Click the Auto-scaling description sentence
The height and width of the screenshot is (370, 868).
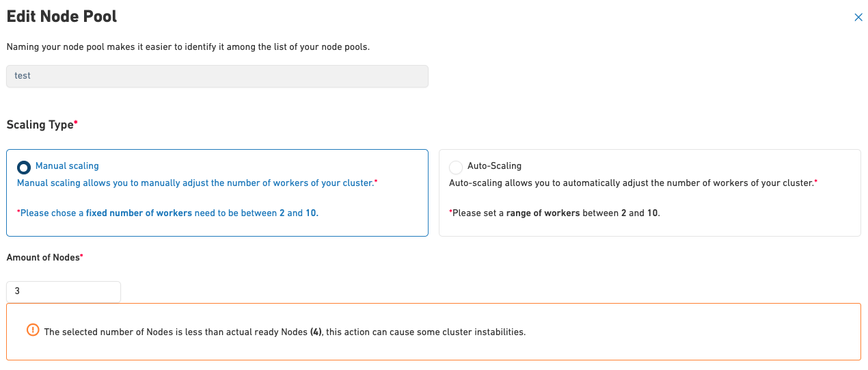point(632,183)
